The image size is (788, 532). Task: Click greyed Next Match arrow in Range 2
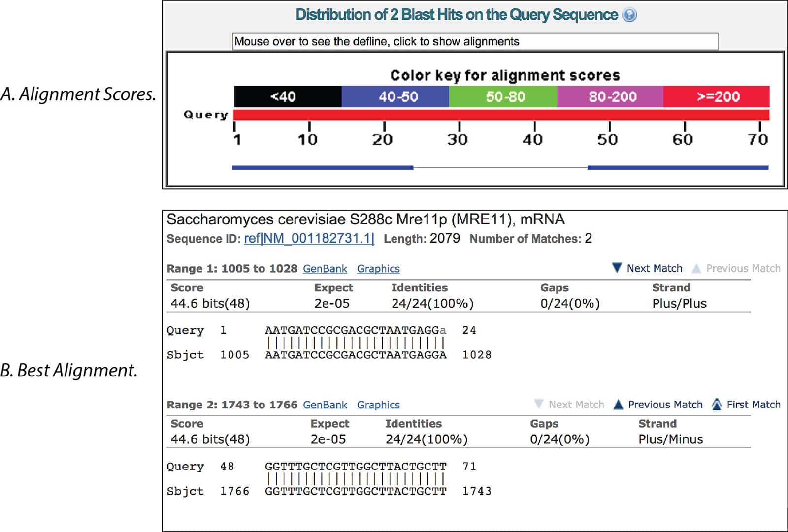coord(539,404)
